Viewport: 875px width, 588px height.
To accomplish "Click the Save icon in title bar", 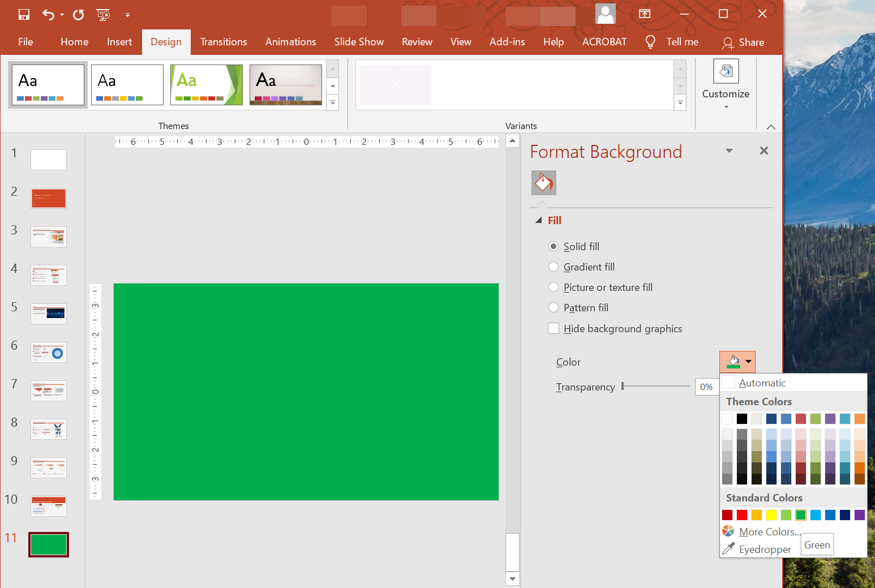I will [x=24, y=14].
